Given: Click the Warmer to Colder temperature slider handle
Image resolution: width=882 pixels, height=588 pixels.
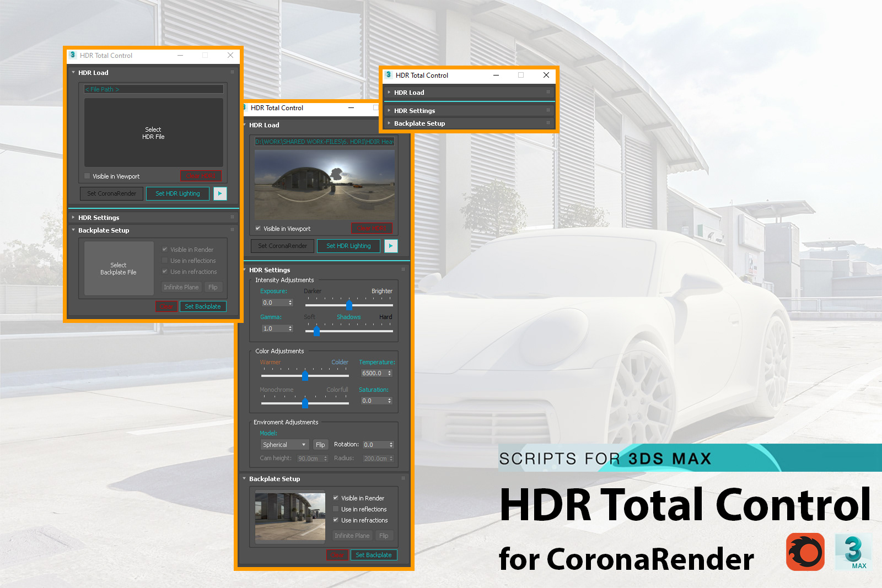Looking at the screenshot, I should [x=305, y=375].
